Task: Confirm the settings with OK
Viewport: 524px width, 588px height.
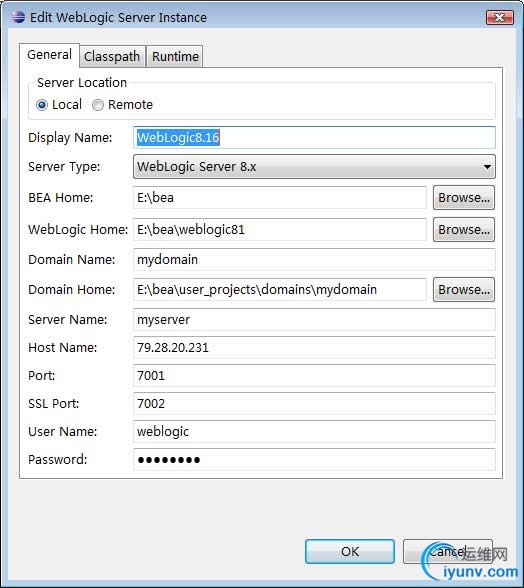Action: [x=350, y=552]
